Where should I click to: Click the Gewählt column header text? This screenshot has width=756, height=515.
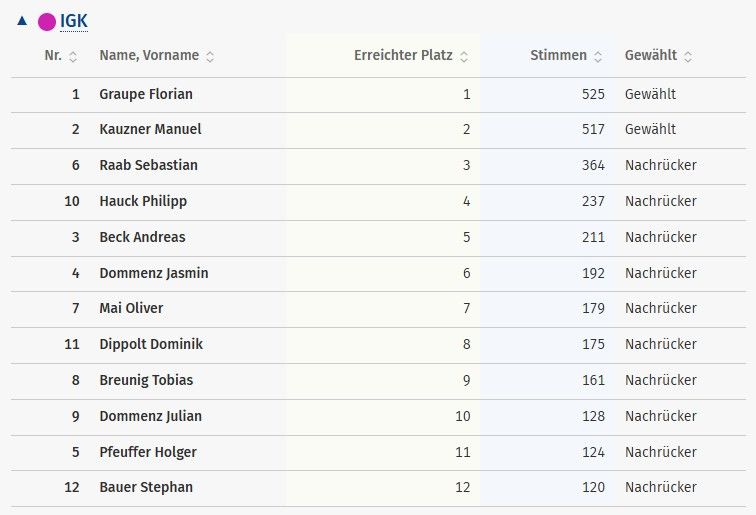pos(651,55)
